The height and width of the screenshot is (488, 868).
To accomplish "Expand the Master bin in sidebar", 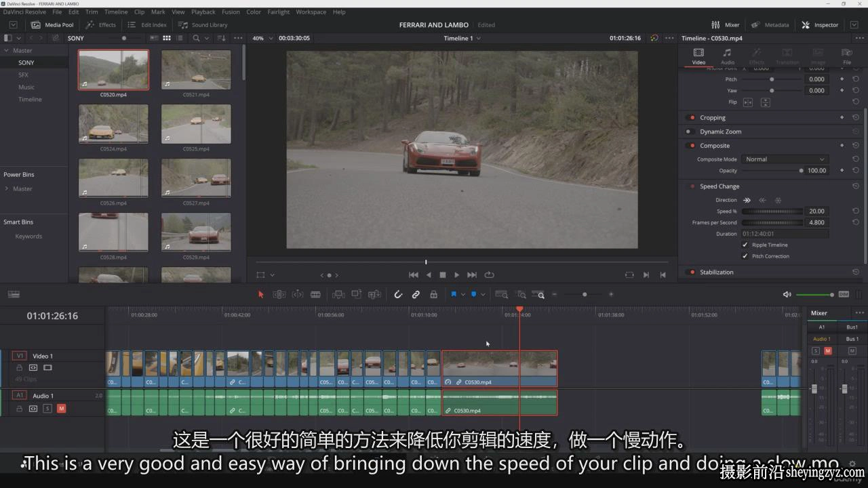I will click(x=7, y=50).
